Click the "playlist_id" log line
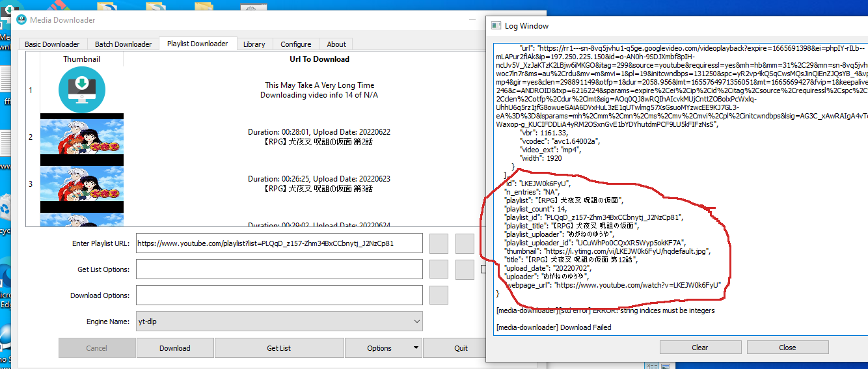Screen dimensions: 868x369 pyautogui.click(x=593, y=217)
